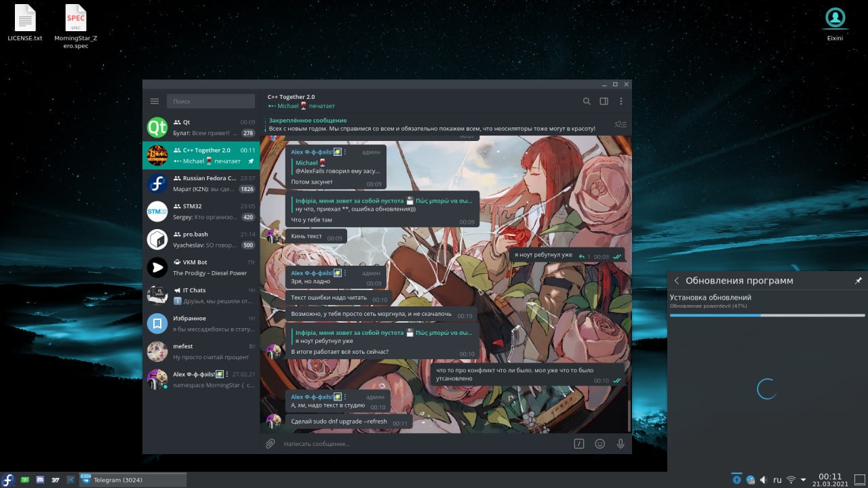This screenshot has height=488, width=868.
Task: Record a voice message with microphone
Action: (620, 444)
